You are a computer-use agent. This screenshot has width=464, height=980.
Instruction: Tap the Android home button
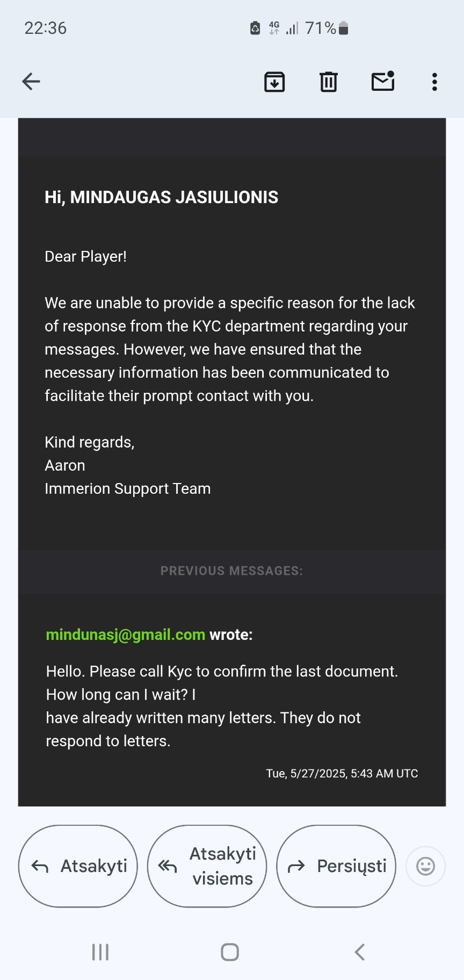230,952
